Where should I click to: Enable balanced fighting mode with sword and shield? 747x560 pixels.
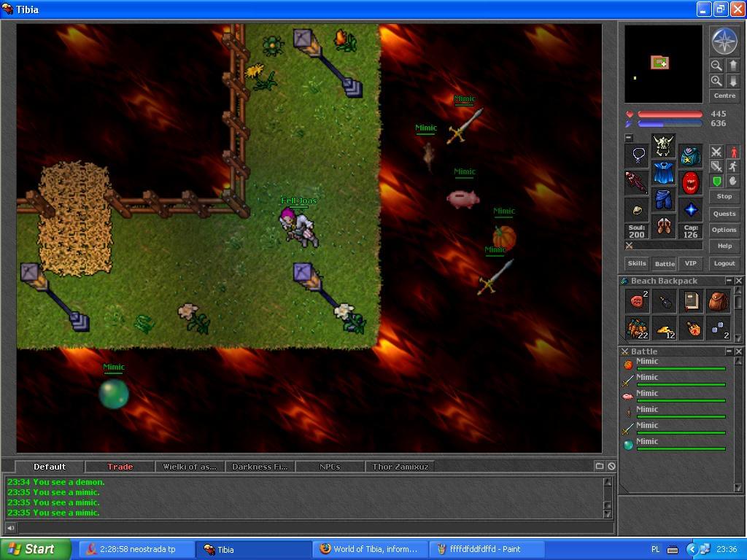716,166
